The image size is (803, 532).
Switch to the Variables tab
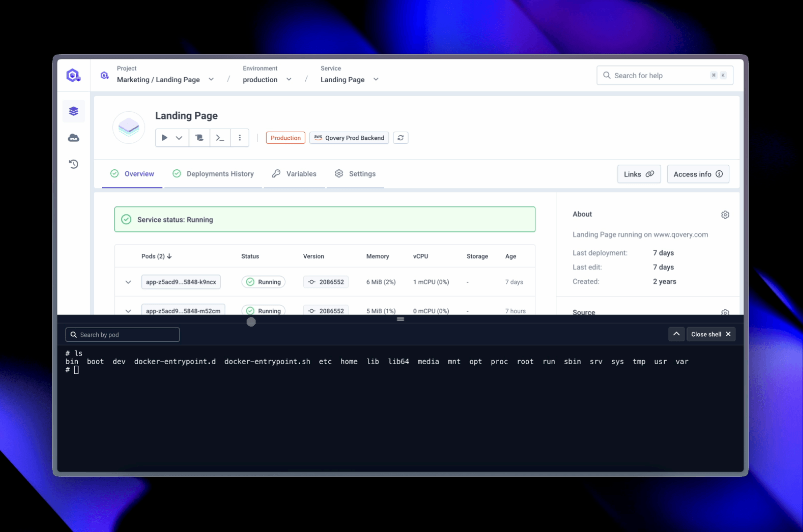point(294,174)
